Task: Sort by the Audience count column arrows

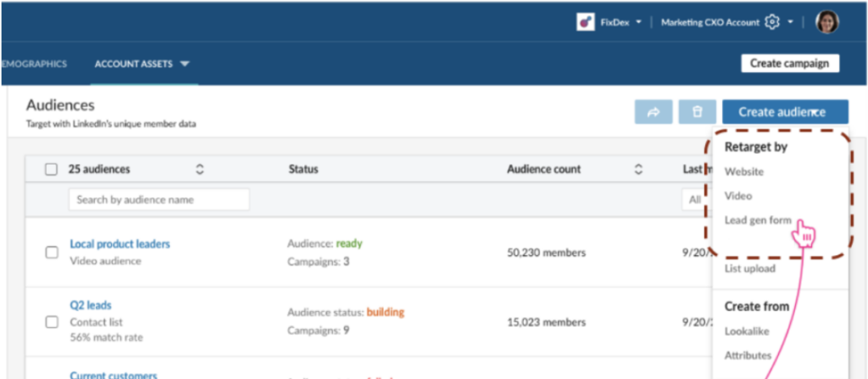Action: point(638,170)
